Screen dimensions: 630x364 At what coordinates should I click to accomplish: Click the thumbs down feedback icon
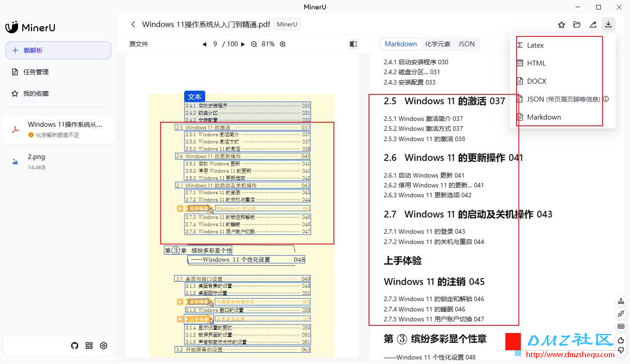pos(621,350)
